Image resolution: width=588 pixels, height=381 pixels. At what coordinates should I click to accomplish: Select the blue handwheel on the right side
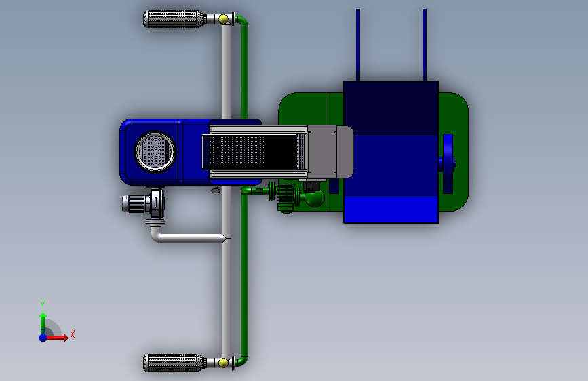pos(448,163)
